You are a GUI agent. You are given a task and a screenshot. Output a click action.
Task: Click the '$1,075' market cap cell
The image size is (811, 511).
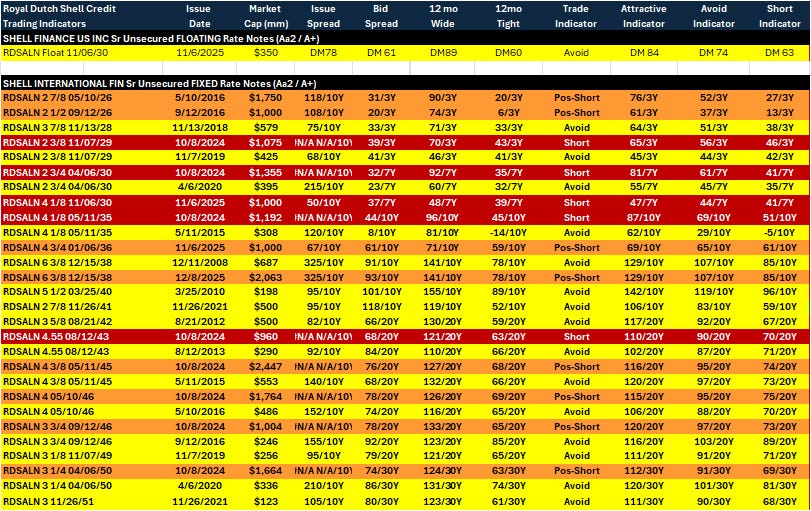[265, 143]
